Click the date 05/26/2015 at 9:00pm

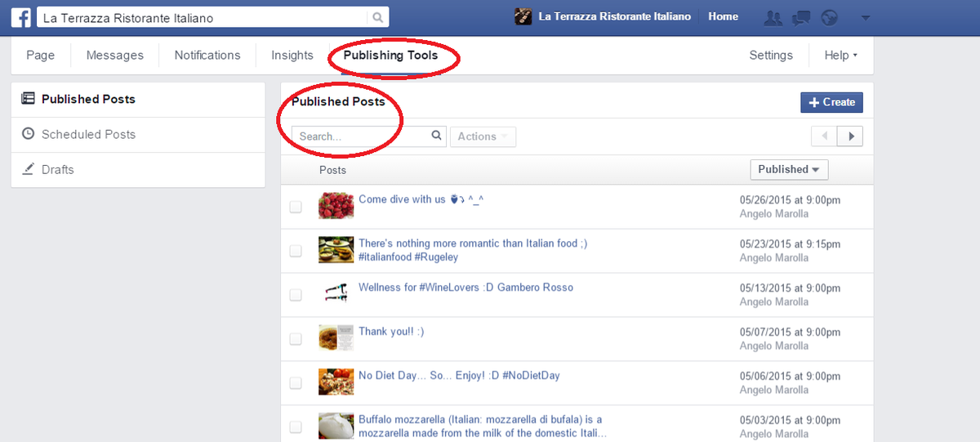[x=790, y=200]
